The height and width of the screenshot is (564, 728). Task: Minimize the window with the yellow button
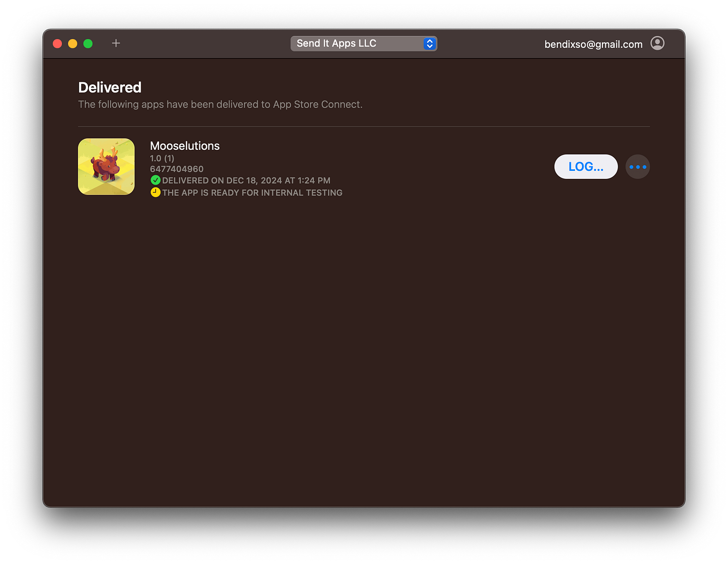click(x=72, y=43)
